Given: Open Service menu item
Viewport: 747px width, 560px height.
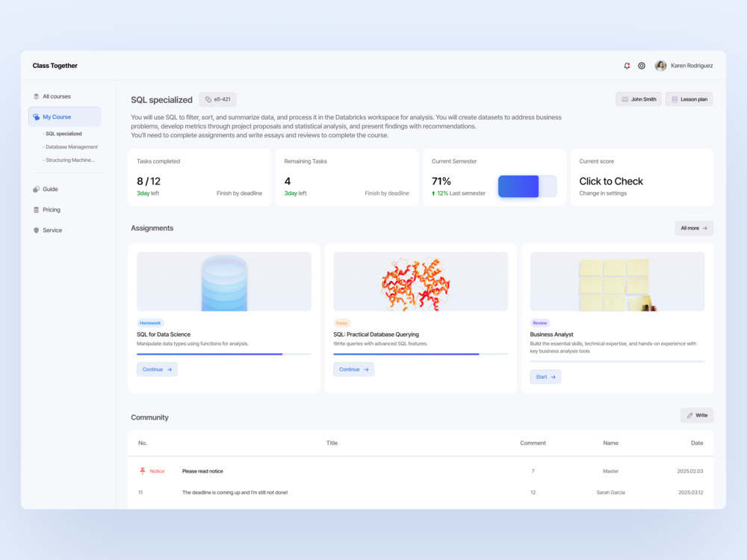Looking at the screenshot, I should point(52,230).
